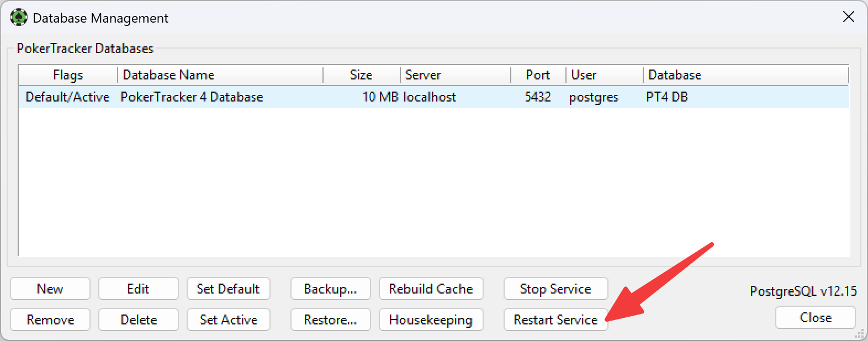Open Edit for the selected database
Viewport: 868px width, 341px height.
pyautogui.click(x=139, y=289)
